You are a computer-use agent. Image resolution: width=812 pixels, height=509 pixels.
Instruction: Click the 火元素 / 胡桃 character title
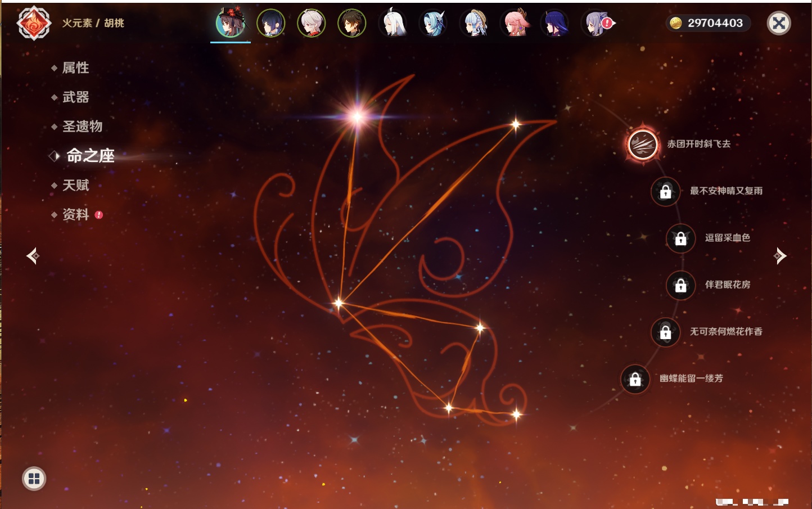pos(93,23)
